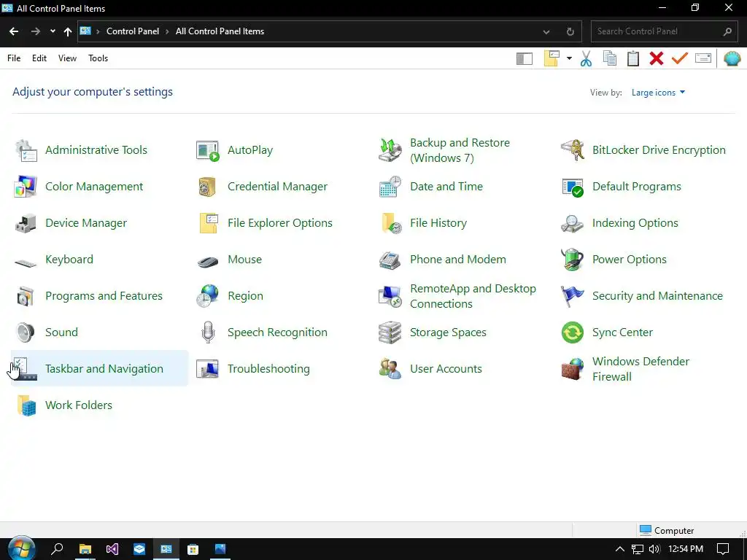This screenshot has width=747, height=560.
Task: Go back with the back arrow
Action: 14,31
